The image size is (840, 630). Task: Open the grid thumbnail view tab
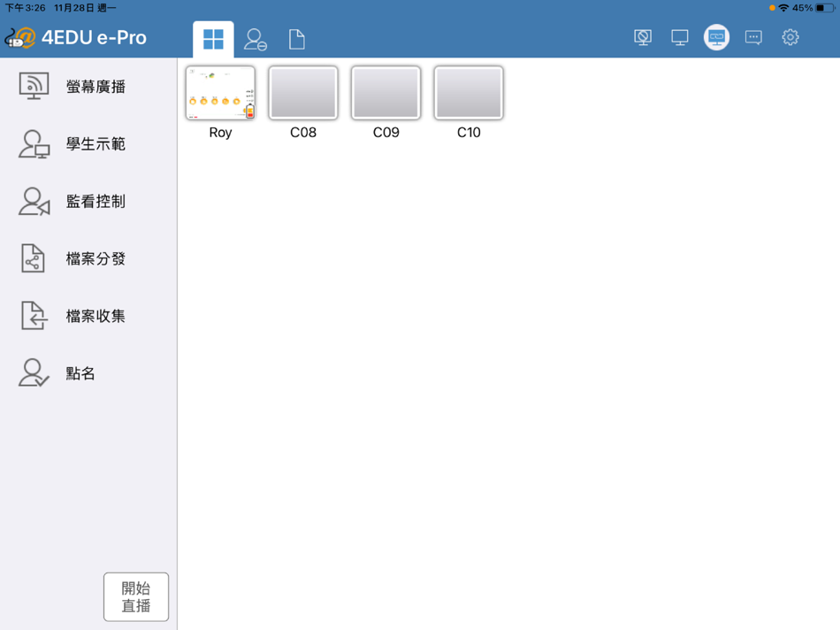pos(213,39)
